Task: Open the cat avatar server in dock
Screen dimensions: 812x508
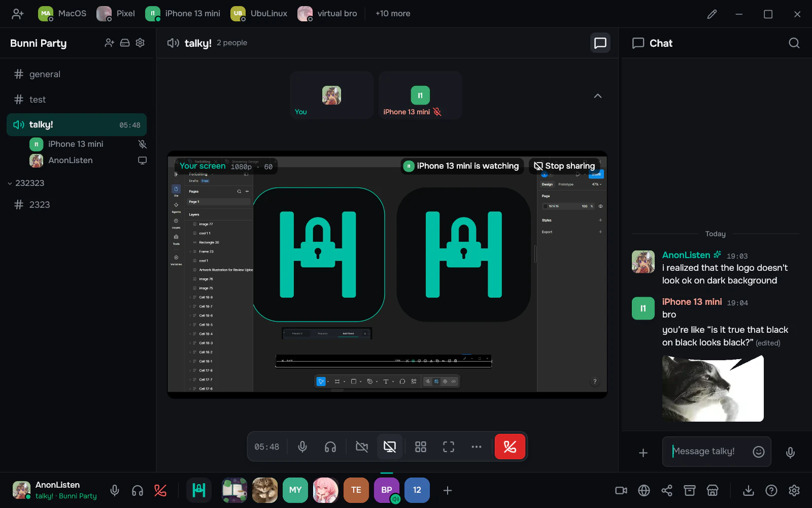Action: point(265,490)
